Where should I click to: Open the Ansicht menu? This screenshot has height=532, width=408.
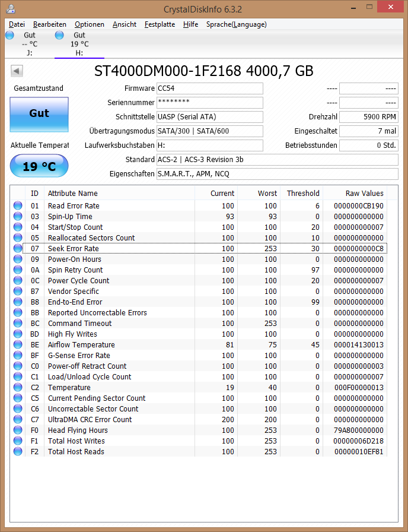(x=125, y=24)
